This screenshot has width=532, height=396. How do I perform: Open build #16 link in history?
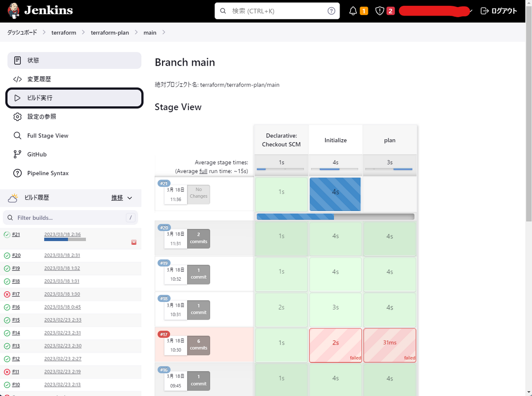[x=16, y=307]
